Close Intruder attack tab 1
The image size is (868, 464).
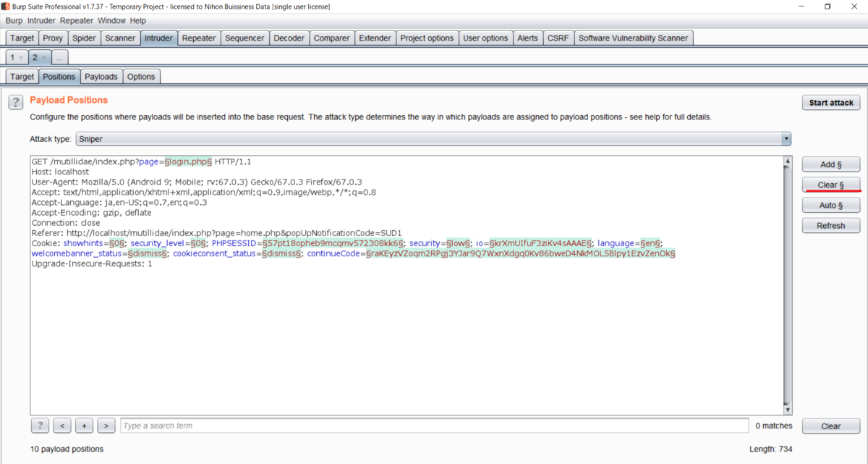tap(21, 57)
